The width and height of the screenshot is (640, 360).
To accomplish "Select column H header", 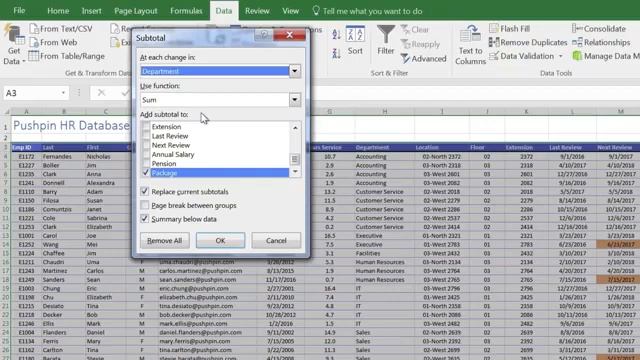I will [x=384, y=111].
